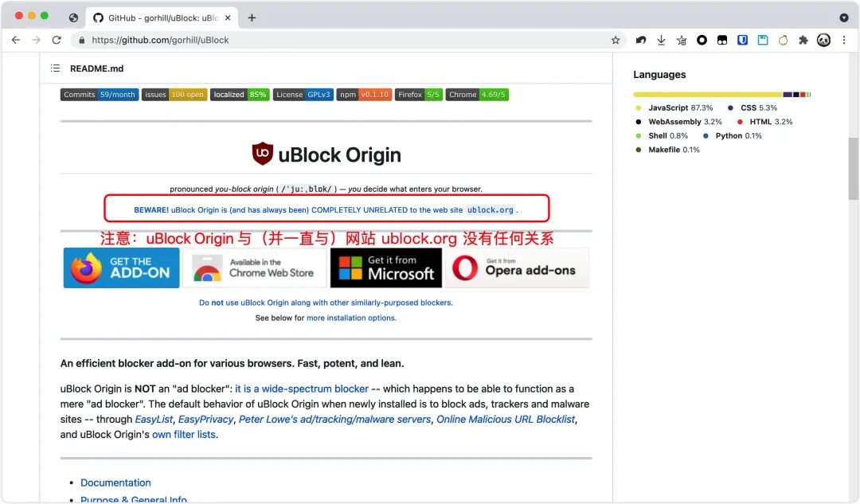Select Makefile 0.1% language
Screen dimensions: 860x504
pyautogui.click(x=667, y=150)
